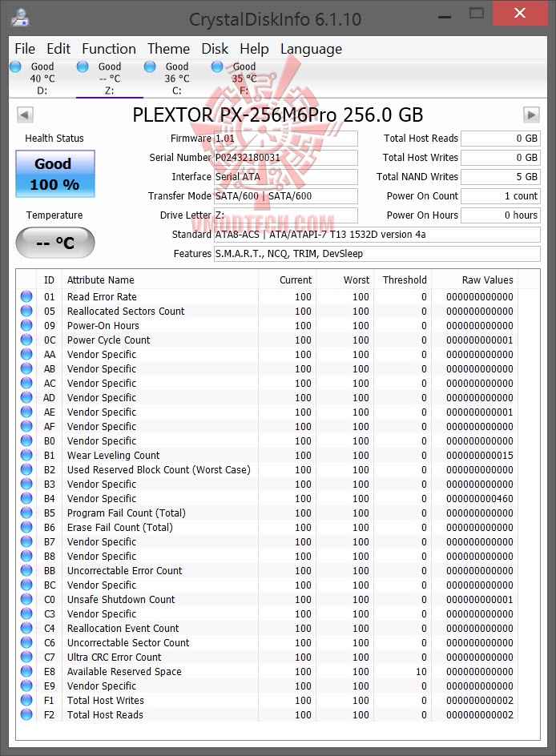
Task: Click the Attribute Name column header
Action: click(x=159, y=280)
